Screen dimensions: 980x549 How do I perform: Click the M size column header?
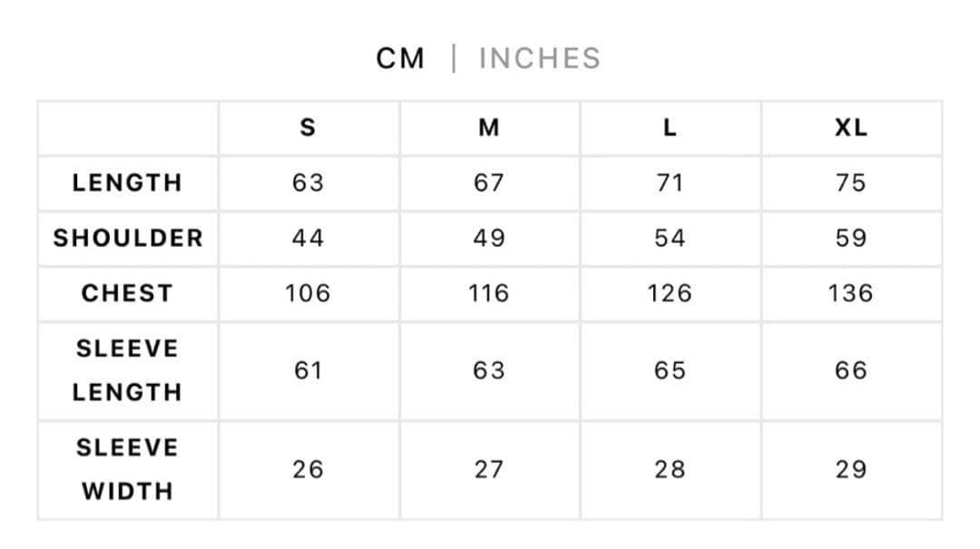pyautogui.click(x=488, y=128)
